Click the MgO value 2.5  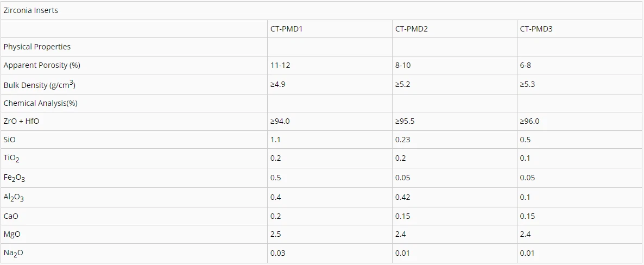[275, 235]
